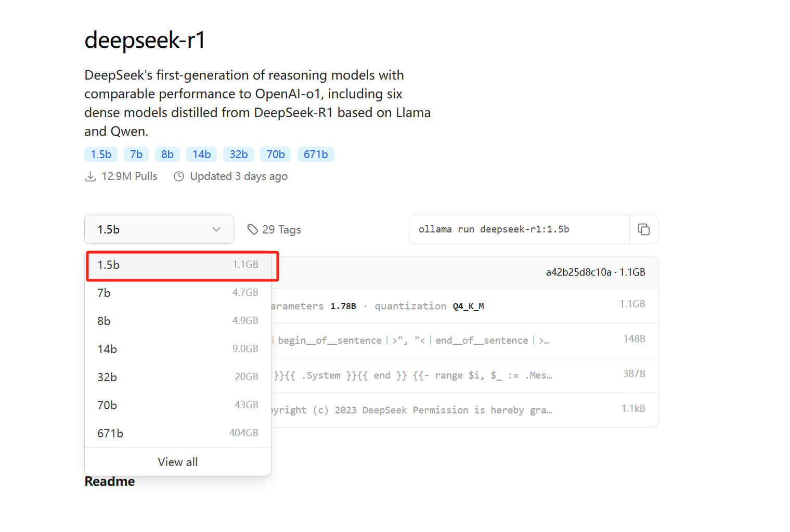
Task: Open the parameters 1.78B quantization row
Action: [464, 306]
